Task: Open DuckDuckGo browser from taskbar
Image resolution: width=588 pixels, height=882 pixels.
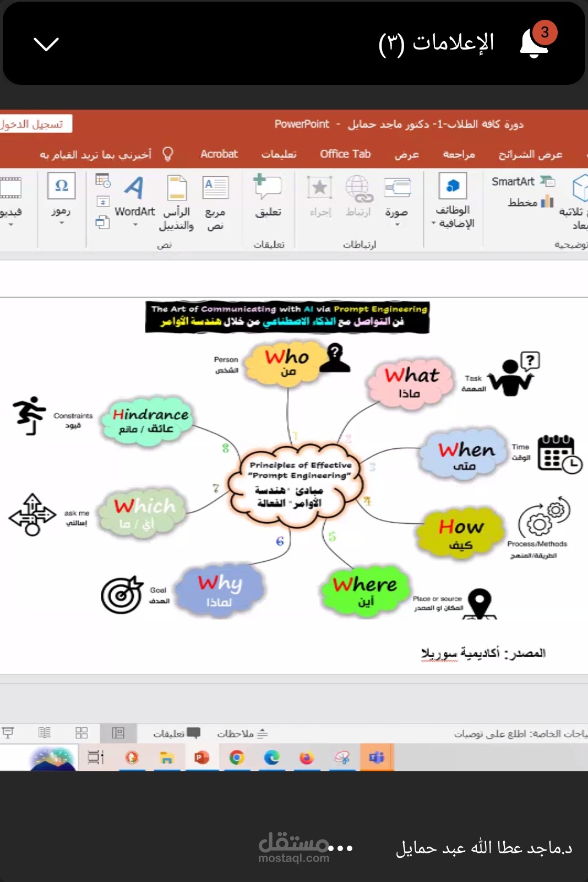Action: pyautogui.click(x=132, y=757)
